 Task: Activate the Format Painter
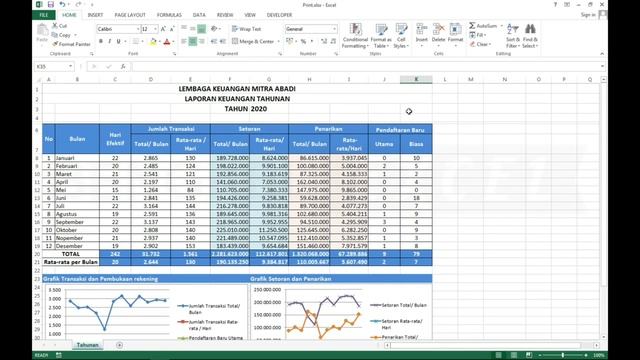[x=71, y=44]
